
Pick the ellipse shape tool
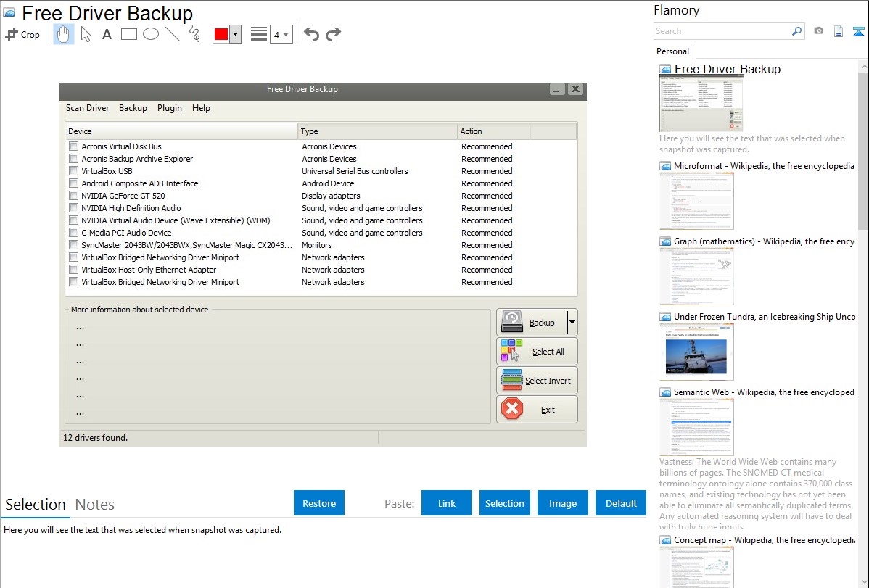click(151, 34)
